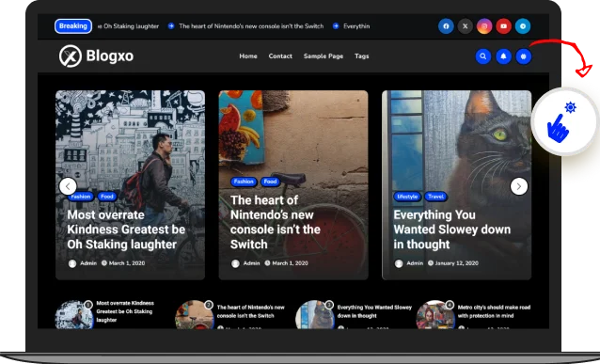
Task: Open 'Metro city's should make road' post
Action: click(x=494, y=311)
